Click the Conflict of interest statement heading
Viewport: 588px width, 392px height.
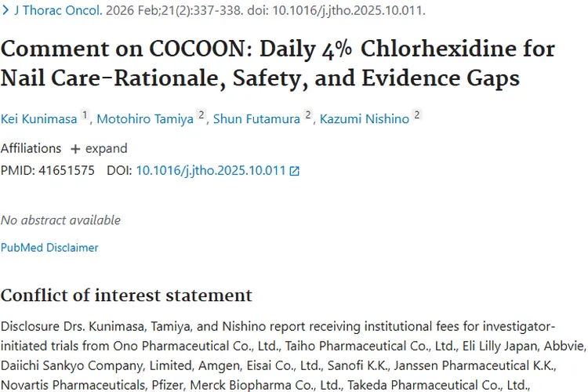[126, 296]
